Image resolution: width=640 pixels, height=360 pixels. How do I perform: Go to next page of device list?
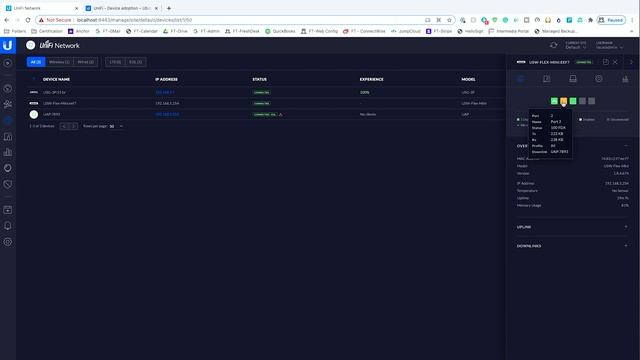[x=73, y=126]
